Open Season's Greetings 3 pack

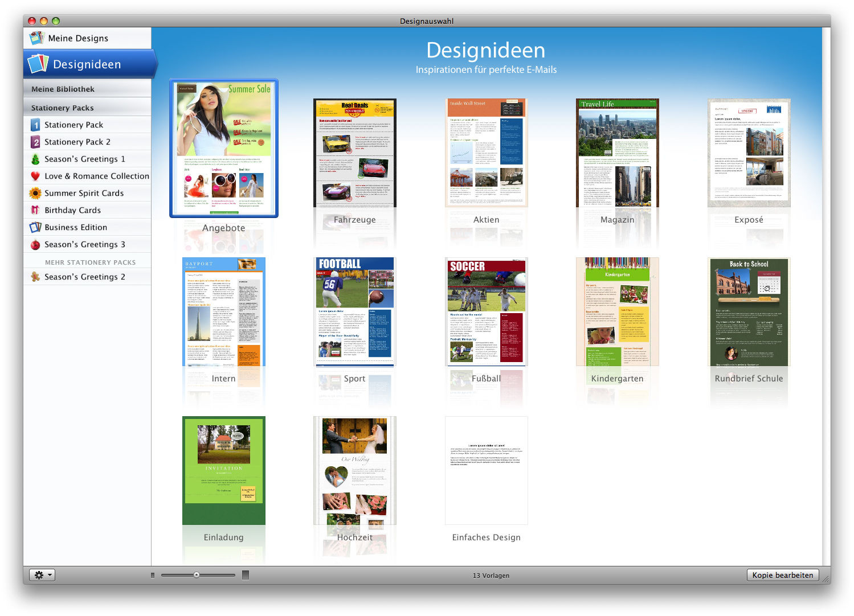click(87, 244)
